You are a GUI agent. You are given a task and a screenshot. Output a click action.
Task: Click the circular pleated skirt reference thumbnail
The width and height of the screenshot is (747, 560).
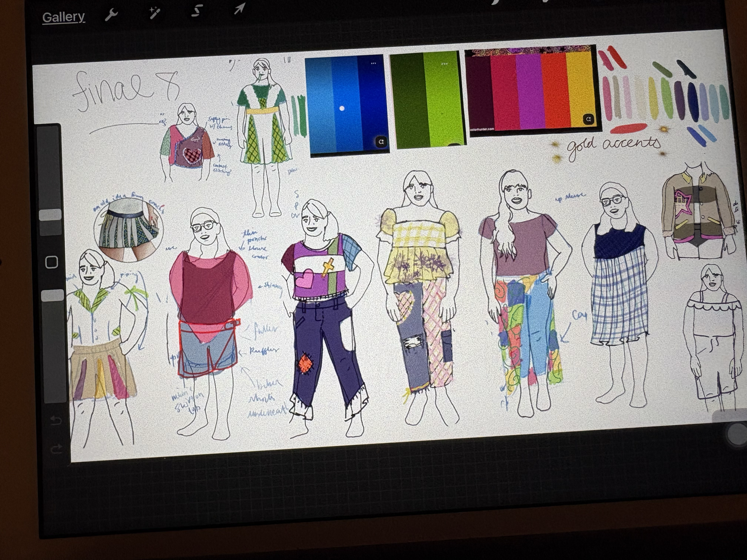(x=129, y=230)
